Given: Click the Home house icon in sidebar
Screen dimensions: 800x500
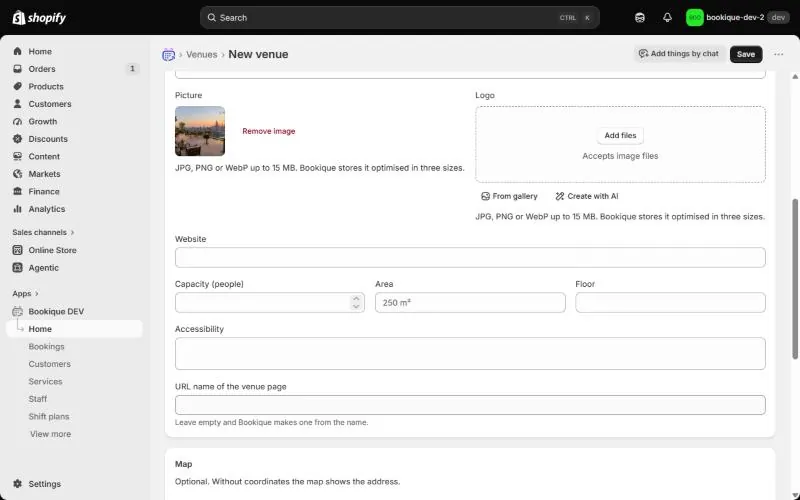Looking at the screenshot, I should pyautogui.click(x=18, y=52).
